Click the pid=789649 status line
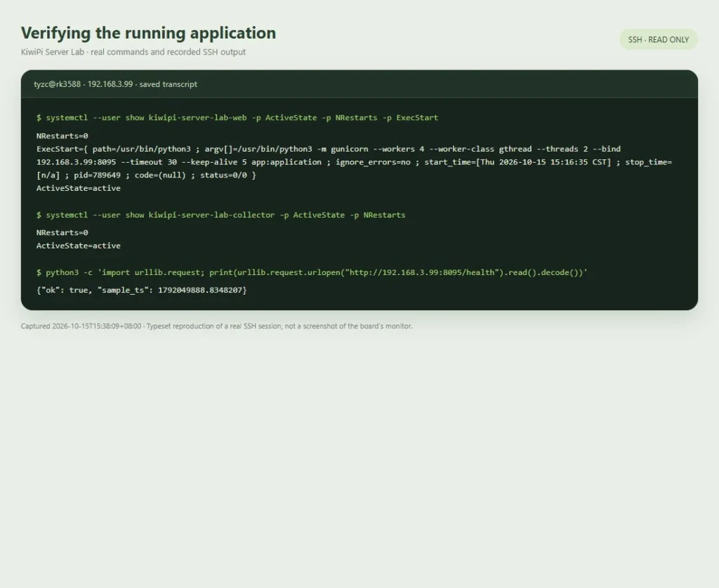The image size is (719, 588). (146, 175)
